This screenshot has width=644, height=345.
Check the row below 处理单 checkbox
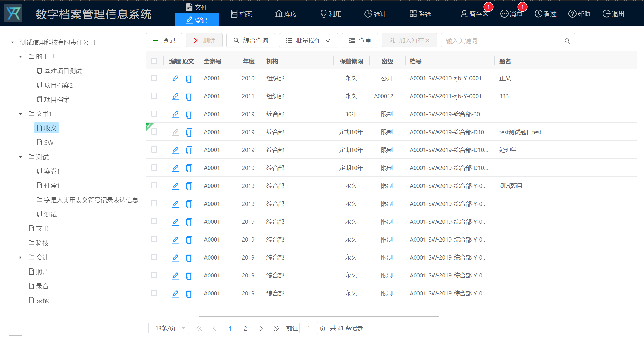point(154,168)
